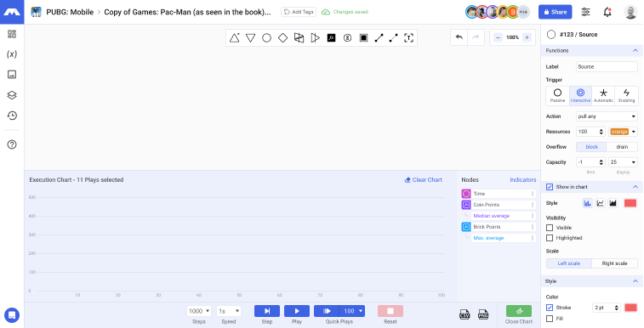
Task: Open the Capacity display dropdown showing 25
Action: pos(623,162)
